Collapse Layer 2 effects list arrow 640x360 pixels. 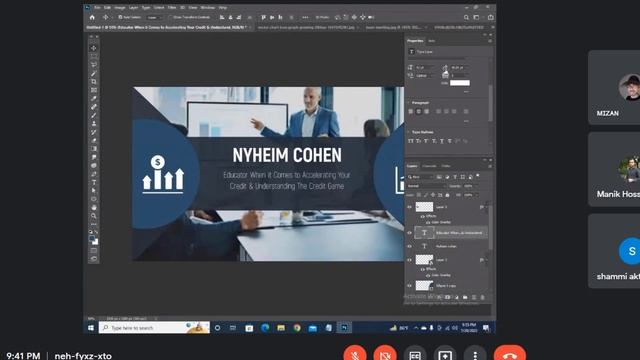click(x=486, y=260)
